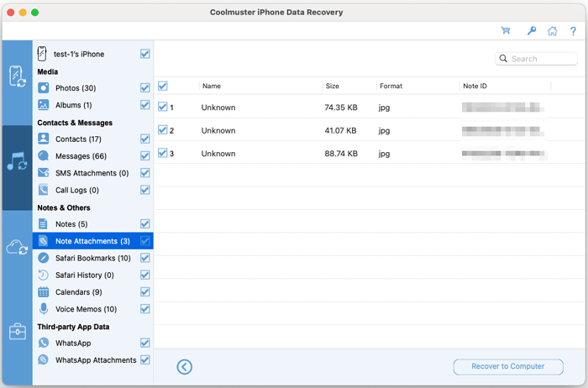
Task: Click the Notes document icon
Action: coord(43,223)
